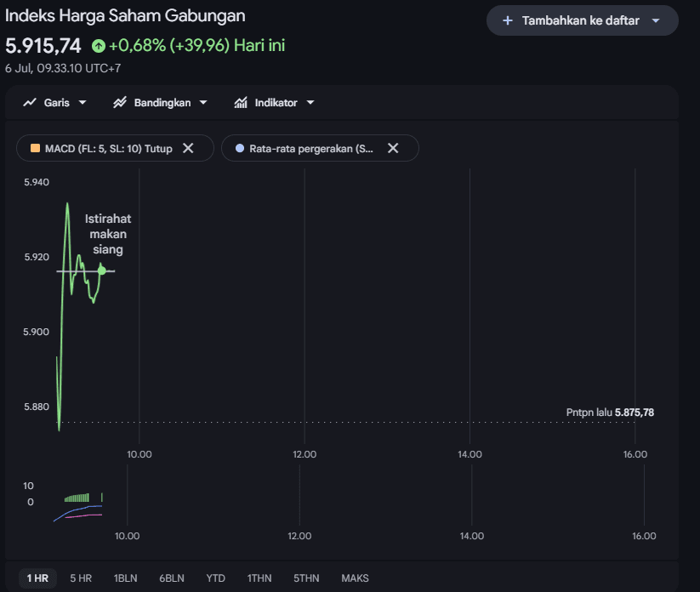Click the green current price point on chart

[x=102, y=270]
